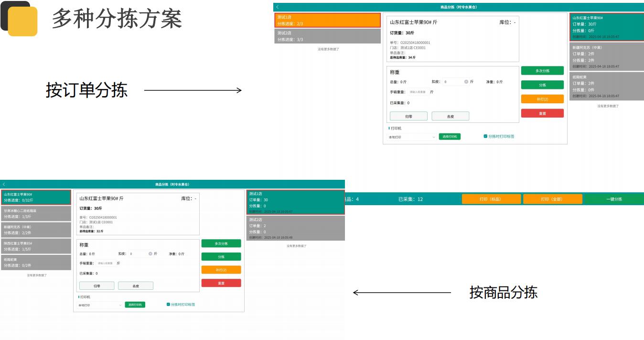Click green 分拣 button in 按订单分拣 screen
This screenshot has width=644, height=340.
542,85
